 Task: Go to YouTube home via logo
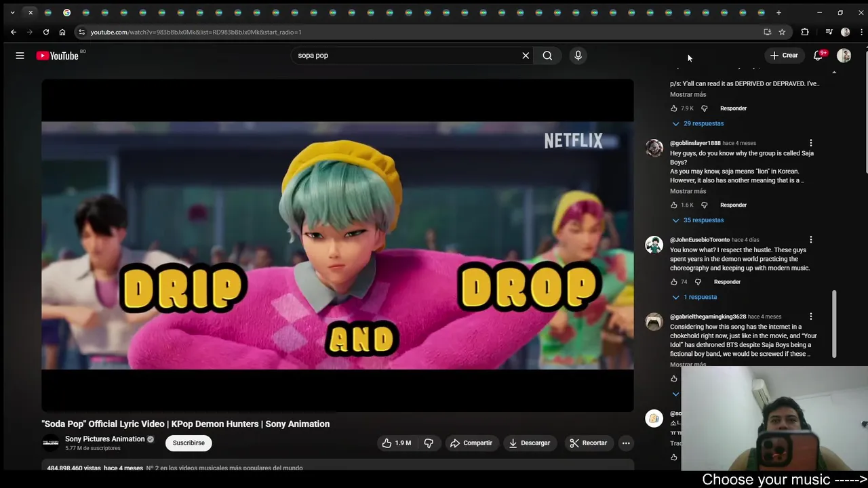point(58,56)
